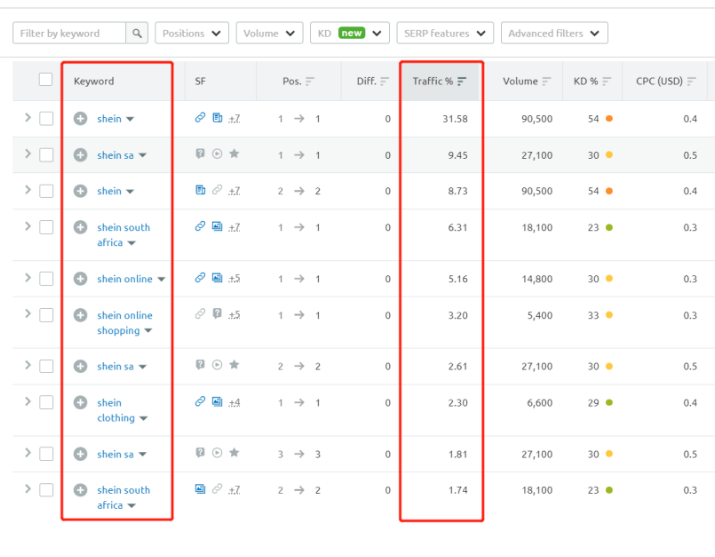Expand the shein clothing row chevron
This screenshot has height=557, width=715.
point(28,402)
